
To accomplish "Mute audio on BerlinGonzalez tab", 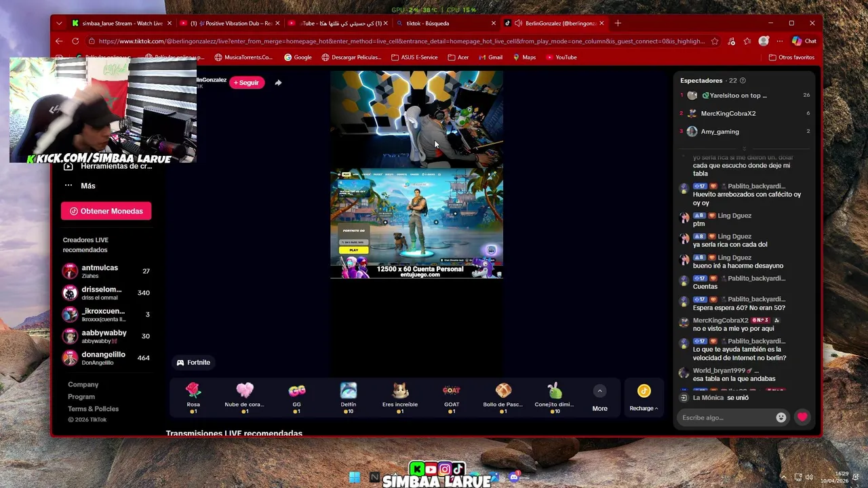I will click(518, 23).
